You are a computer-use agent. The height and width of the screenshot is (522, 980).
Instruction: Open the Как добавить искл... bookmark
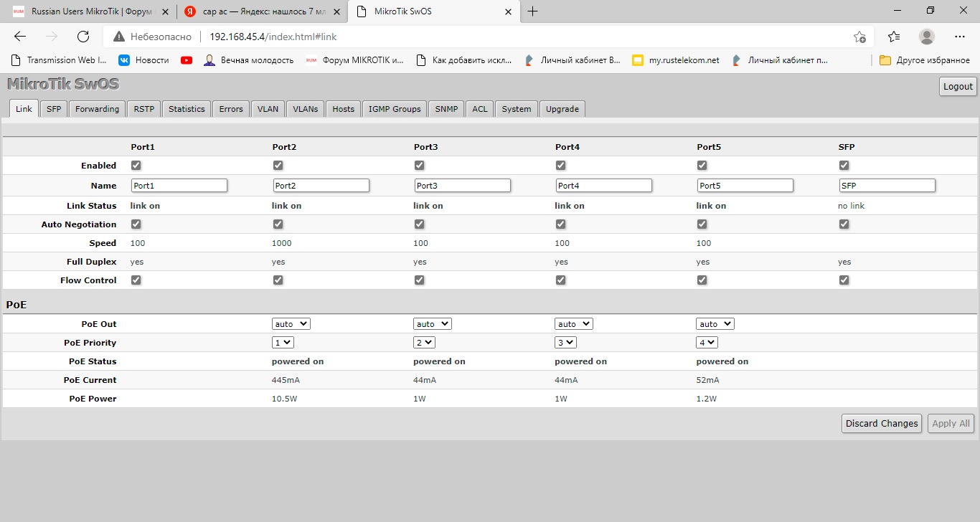pos(464,60)
